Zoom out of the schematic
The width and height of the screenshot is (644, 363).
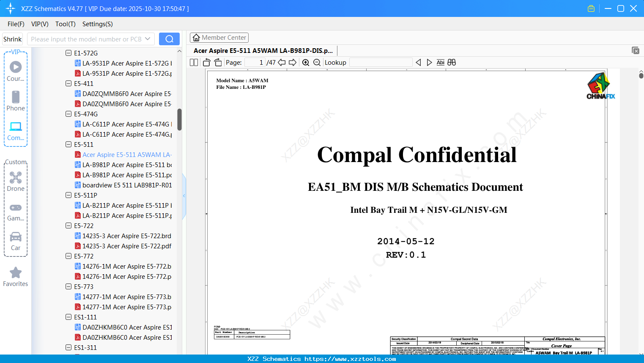click(317, 62)
